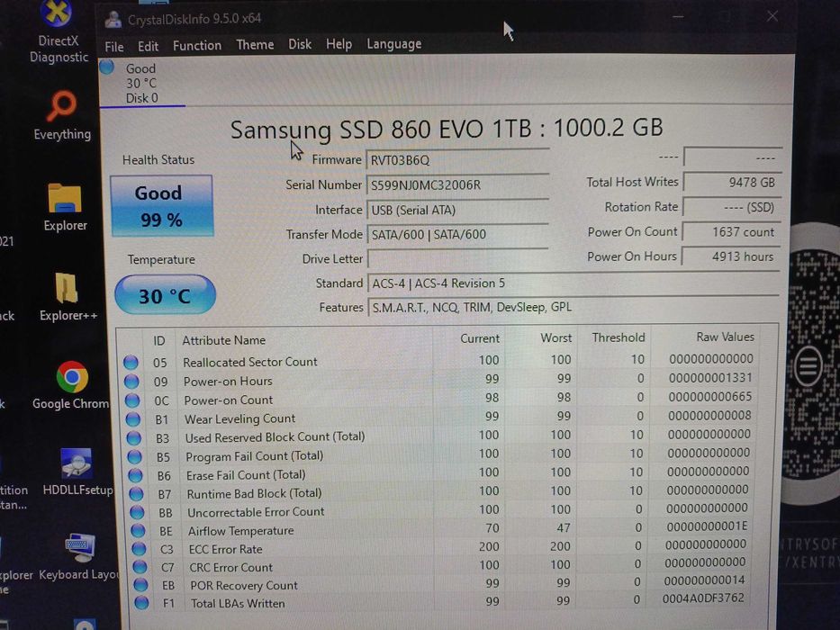
Task: Click the Firmware field RVT03B6Q
Action: point(457,159)
